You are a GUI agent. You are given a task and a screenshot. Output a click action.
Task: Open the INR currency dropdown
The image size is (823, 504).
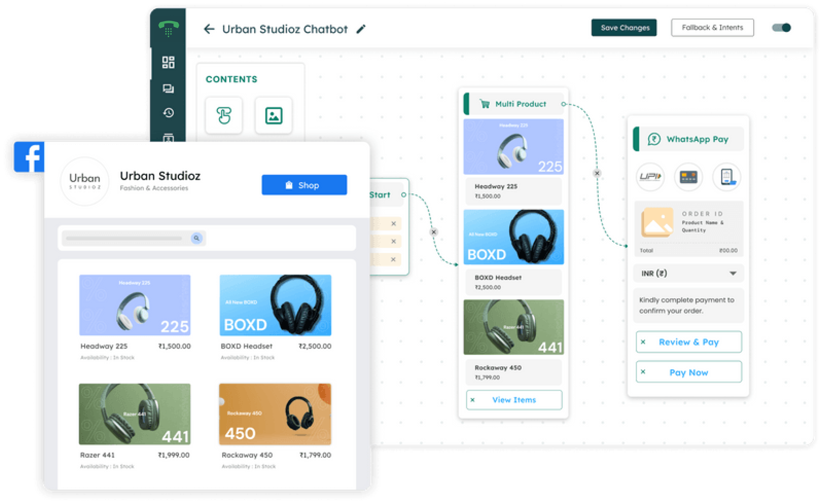tap(688, 273)
